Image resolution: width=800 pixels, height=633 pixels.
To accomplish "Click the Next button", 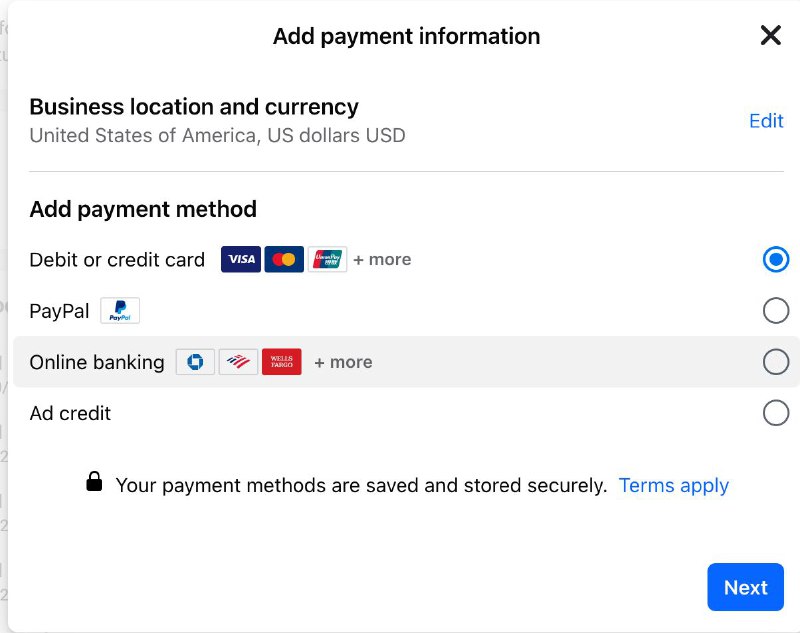I will pos(745,587).
